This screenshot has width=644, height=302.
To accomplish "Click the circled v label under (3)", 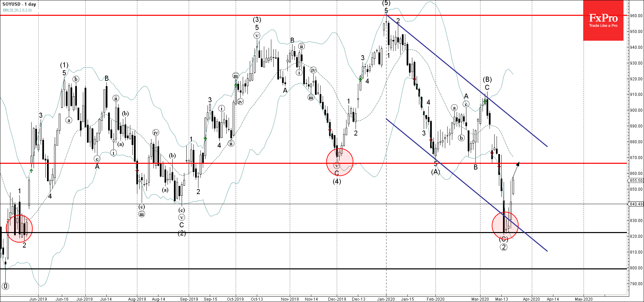I will pos(257,36).
